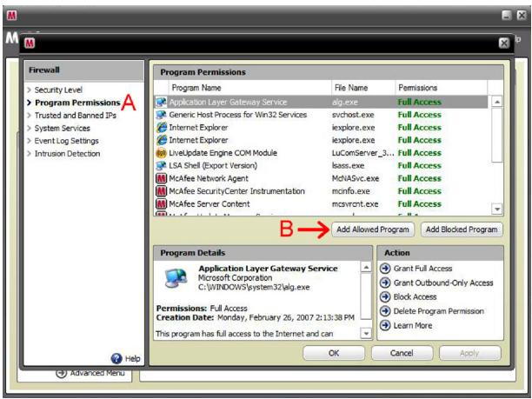
Task: Click the LSA Shell program icon
Action: pos(161,165)
